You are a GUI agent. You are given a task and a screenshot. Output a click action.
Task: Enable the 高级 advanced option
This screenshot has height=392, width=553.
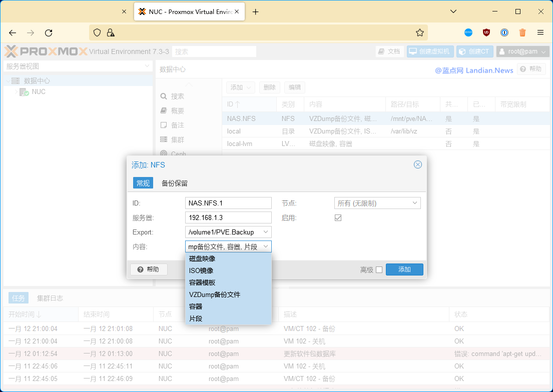[380, 269]
